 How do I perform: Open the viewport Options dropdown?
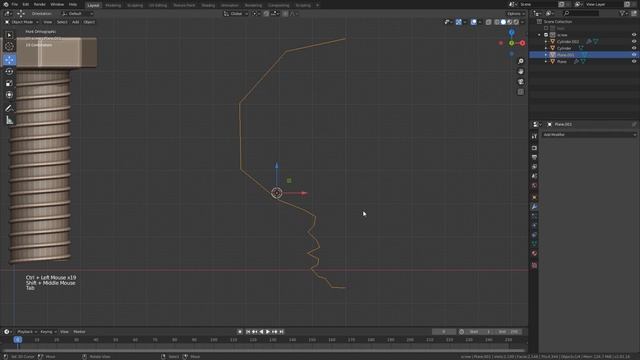[x=516, y=13]
